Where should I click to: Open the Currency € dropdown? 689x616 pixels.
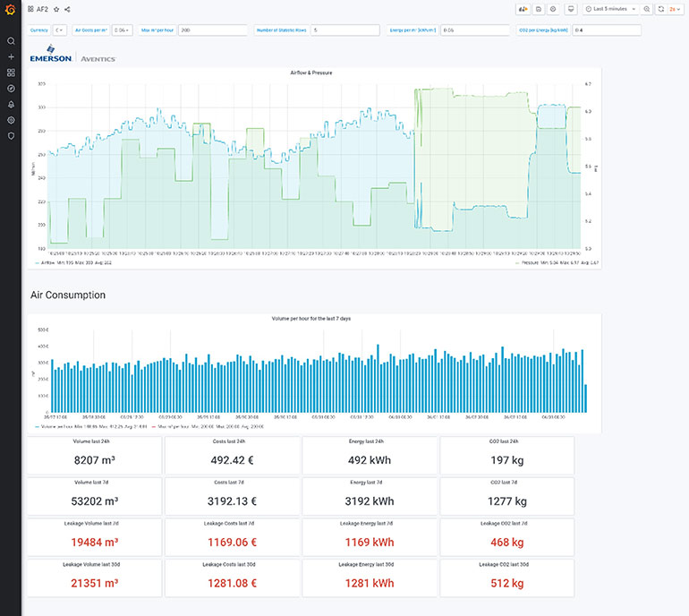tap(60, 30)
